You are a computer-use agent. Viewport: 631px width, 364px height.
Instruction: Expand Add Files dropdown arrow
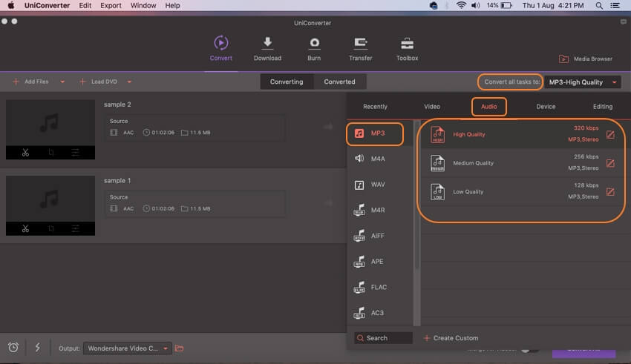62,82
